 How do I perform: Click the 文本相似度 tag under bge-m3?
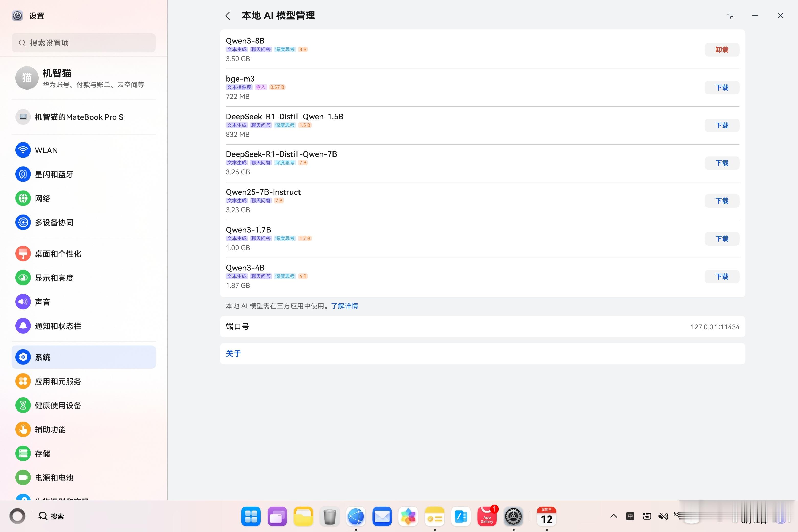[239, 87]
